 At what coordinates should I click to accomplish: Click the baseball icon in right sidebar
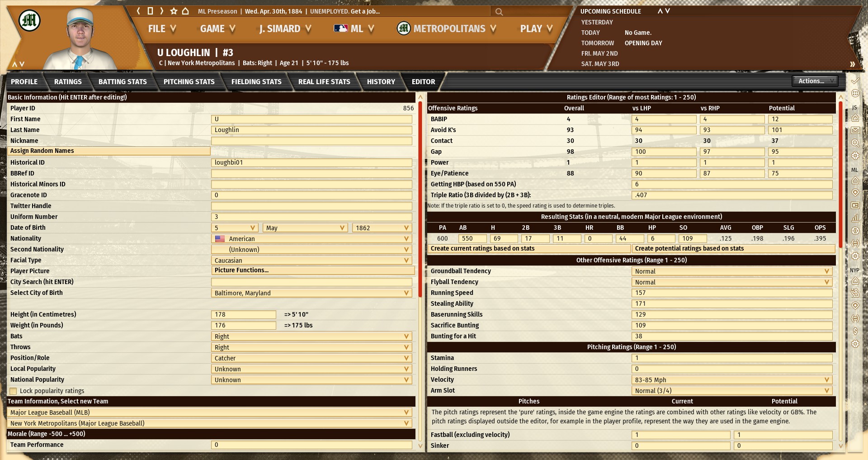coord(855,231)
